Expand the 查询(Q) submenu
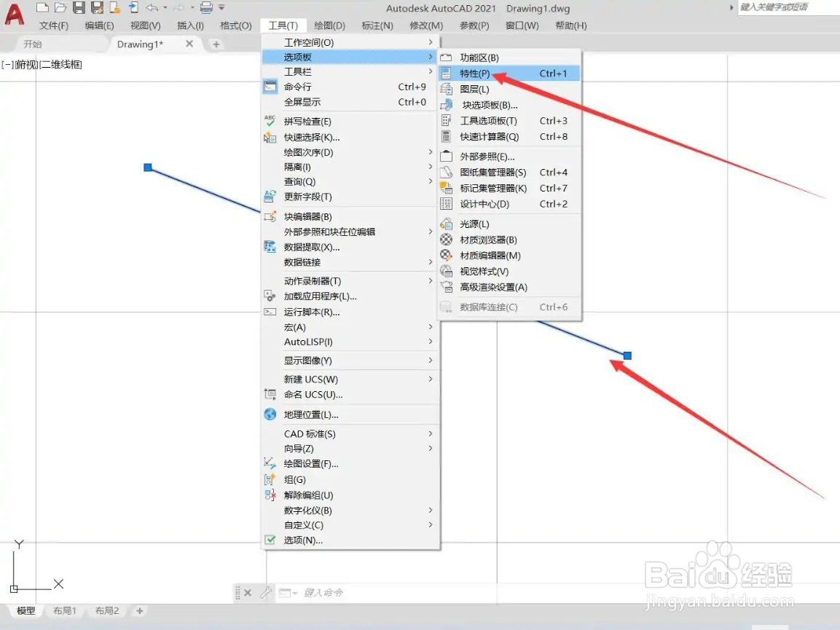The width and height of the screenshot is (840, 630). (x=351, y=181)
